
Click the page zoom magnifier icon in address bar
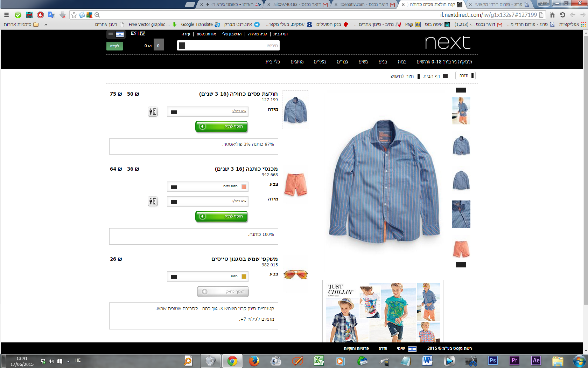97,15
